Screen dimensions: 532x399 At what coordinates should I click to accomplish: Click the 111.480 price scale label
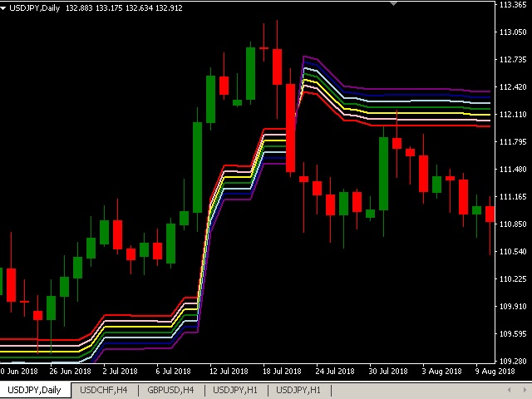pos(513,169)
